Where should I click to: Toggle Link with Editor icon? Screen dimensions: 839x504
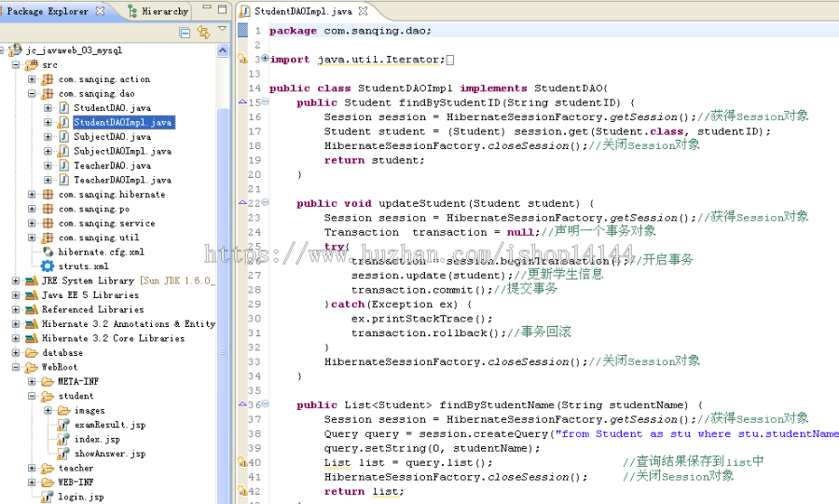[203, 32]
